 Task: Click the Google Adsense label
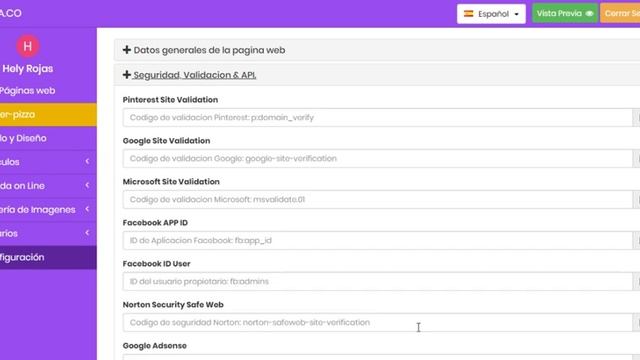click(155, 346)
